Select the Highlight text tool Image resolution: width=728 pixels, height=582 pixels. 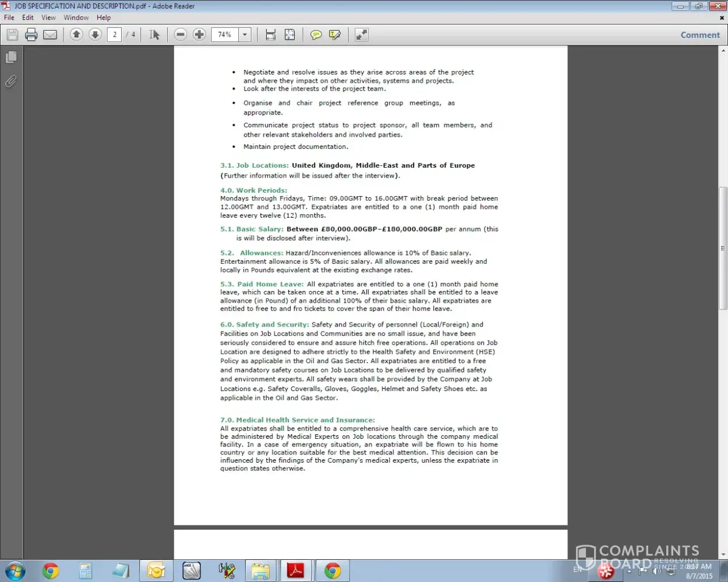click(x=335, y=35)
